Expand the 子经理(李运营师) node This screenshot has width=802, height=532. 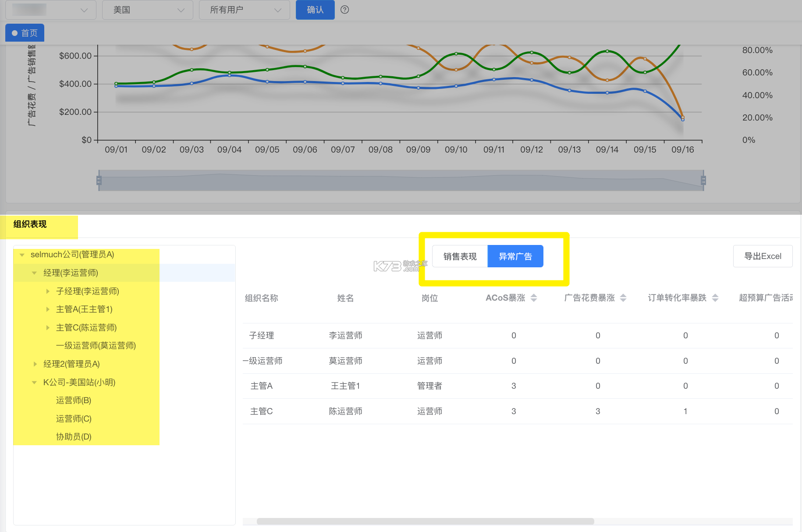pyautogui.click(x=47, y=291)
